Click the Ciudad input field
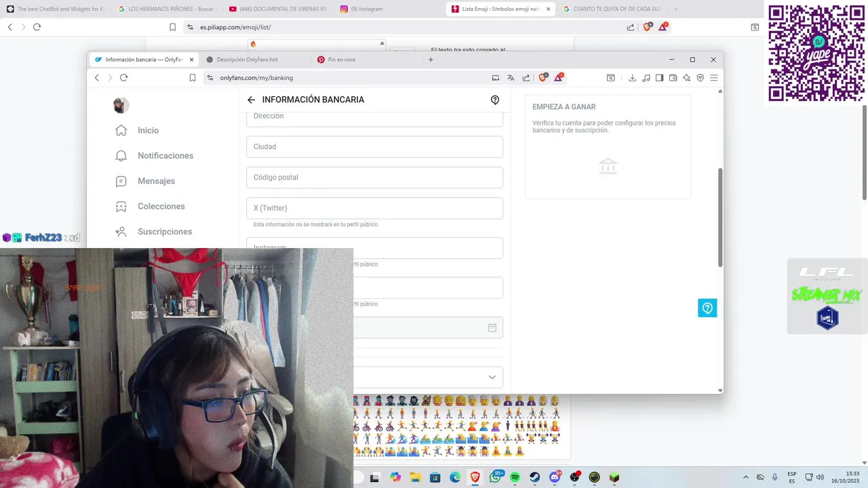 coord(374,147)
